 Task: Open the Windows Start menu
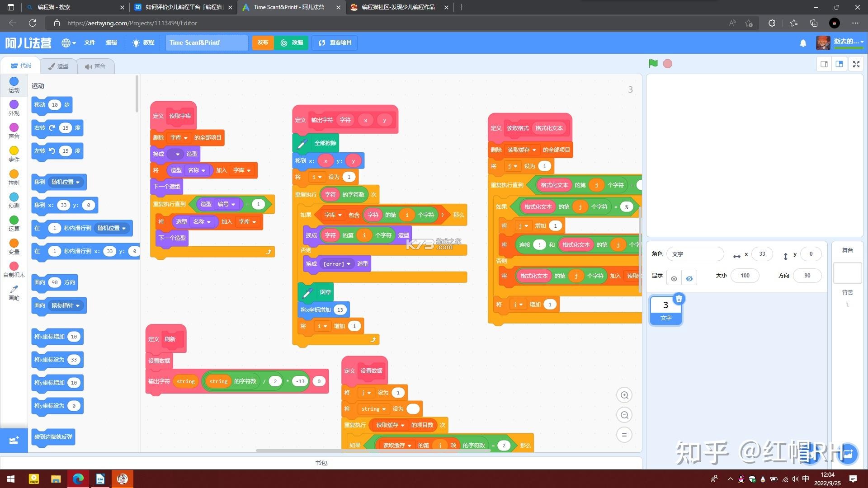point(11,479)
